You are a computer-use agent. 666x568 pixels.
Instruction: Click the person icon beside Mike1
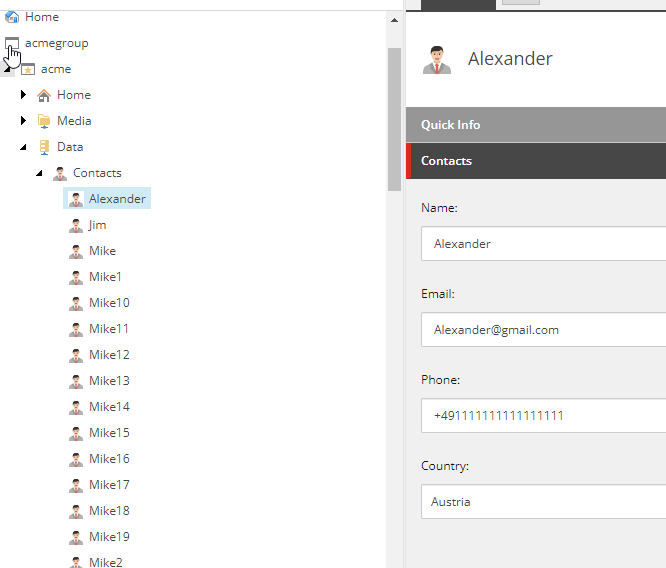pyautogui.click(x=76, y=277)
